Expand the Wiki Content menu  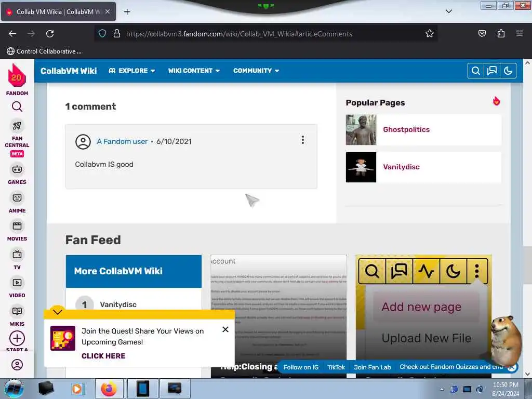[x=194, y=71]
